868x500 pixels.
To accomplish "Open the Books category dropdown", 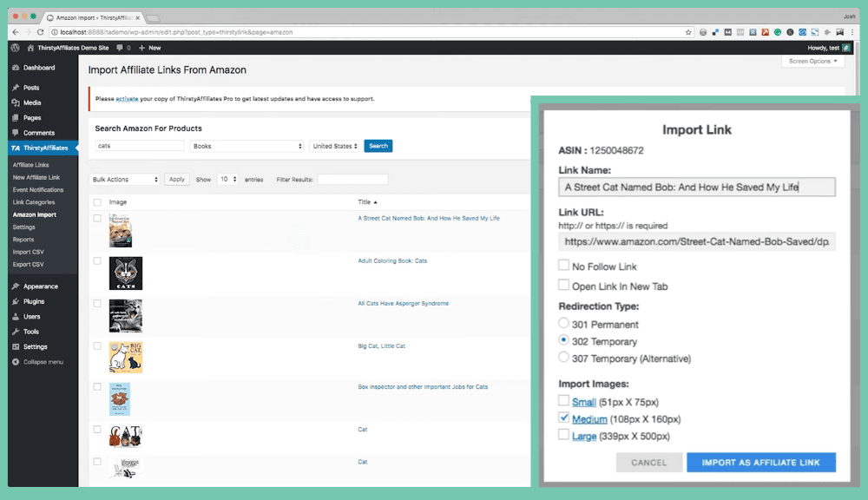I will pos(247,146).
